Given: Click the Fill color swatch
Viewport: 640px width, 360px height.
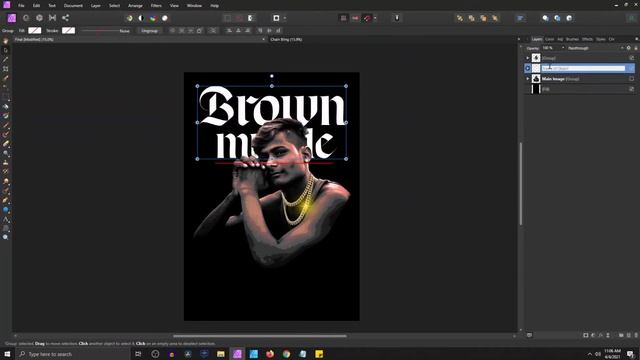Looking at the screenshot, I should pyautogui.click(x=35, y=31).
